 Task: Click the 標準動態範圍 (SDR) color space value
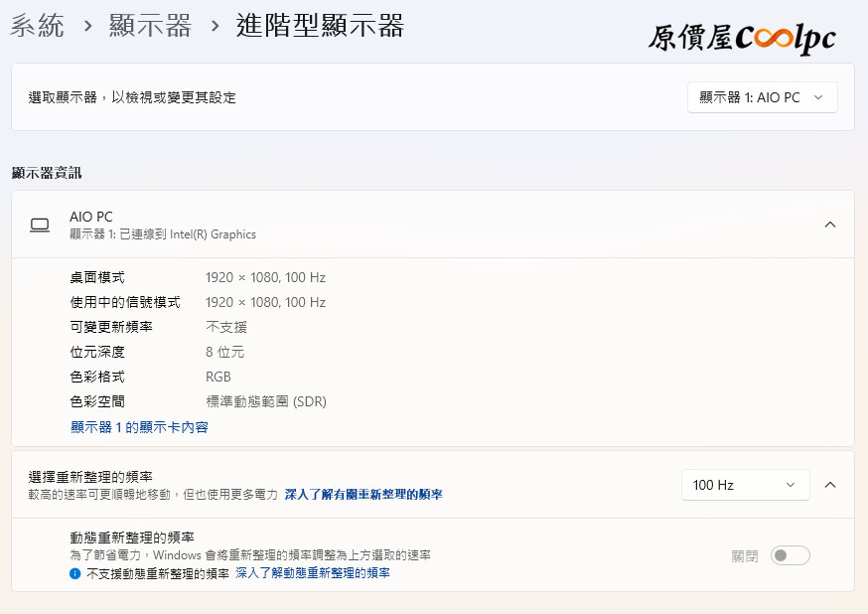tap(265, 402)
